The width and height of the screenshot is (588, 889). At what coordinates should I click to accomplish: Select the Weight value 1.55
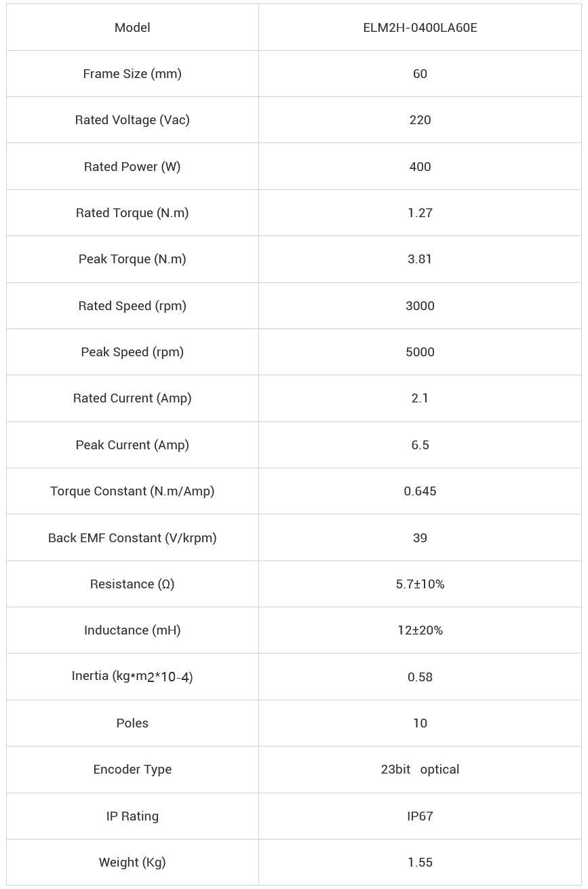(x=420, y=863)
